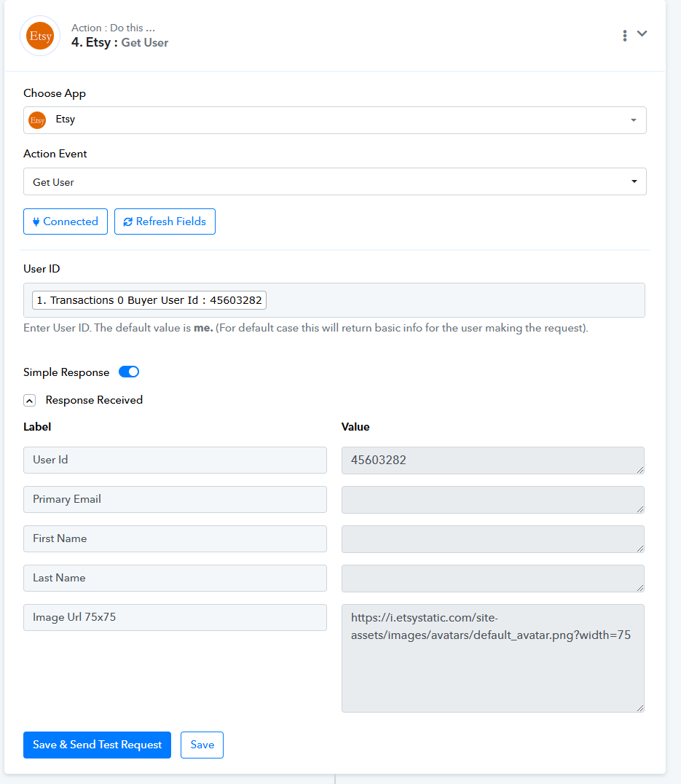
Task: Open the Action Event Get User dropdown
Action: (335, 181)
